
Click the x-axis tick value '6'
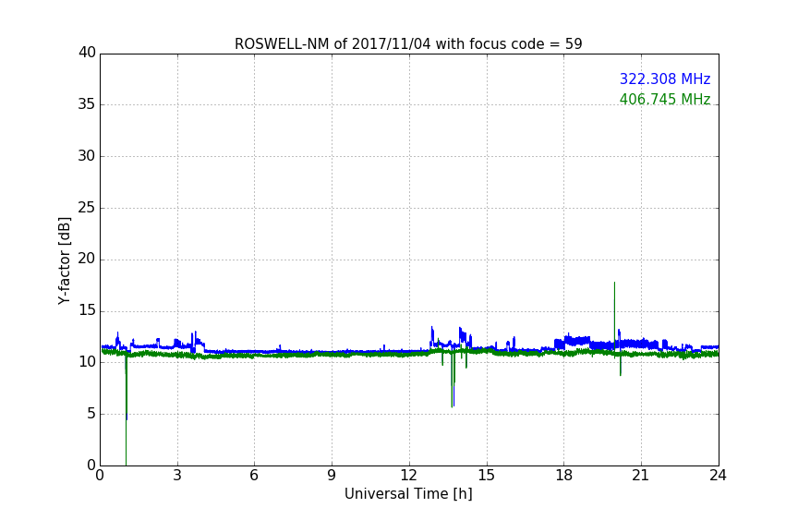tap(254, 476)
